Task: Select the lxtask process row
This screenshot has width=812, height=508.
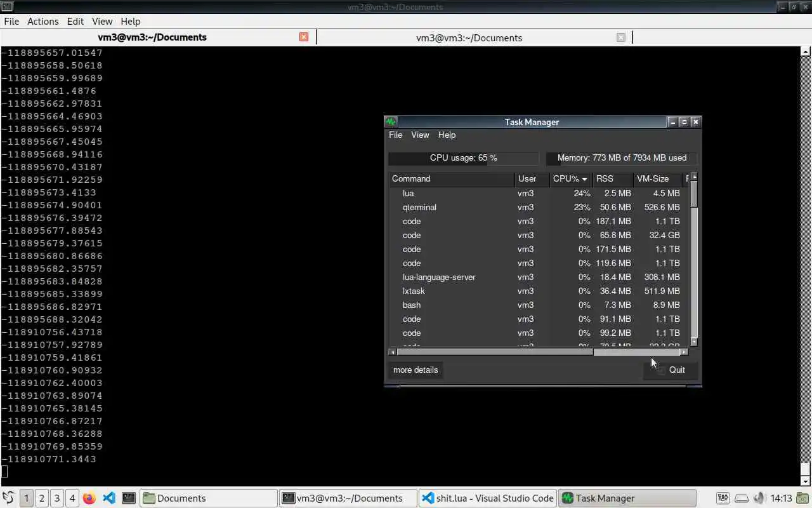Action: point(539,291)
